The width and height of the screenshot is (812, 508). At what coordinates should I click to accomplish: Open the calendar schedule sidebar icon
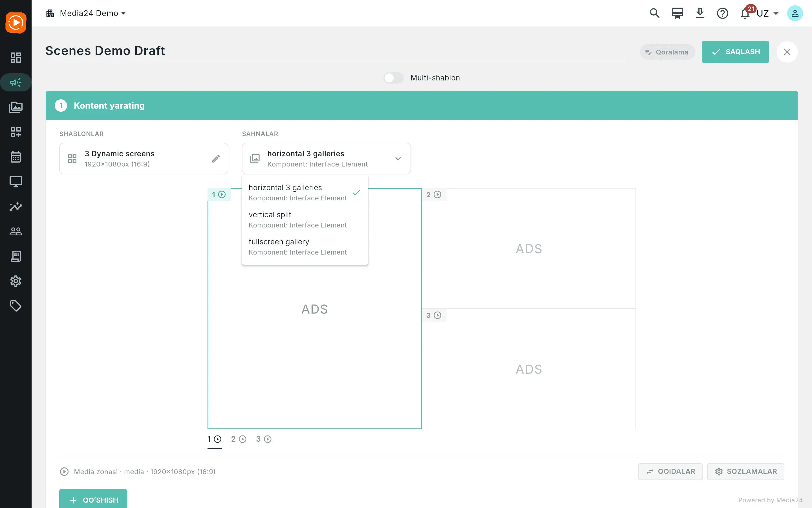click(16, 157)
